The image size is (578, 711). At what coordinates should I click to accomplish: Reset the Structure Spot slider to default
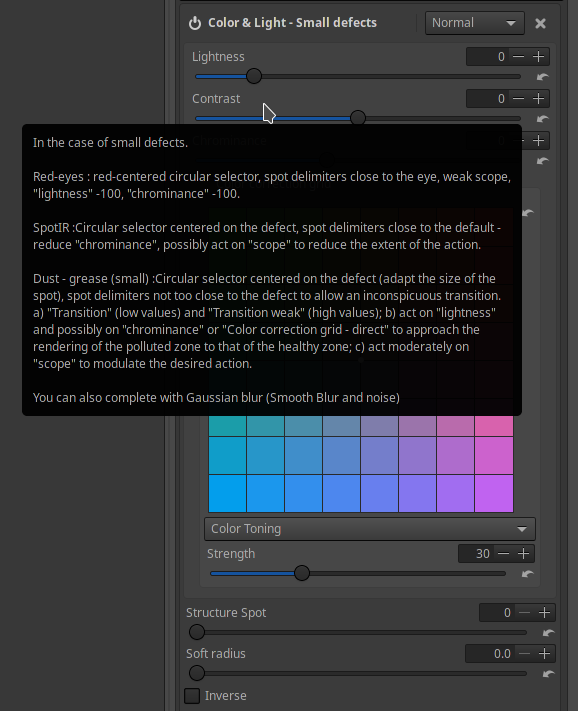(x=549, y=633)
